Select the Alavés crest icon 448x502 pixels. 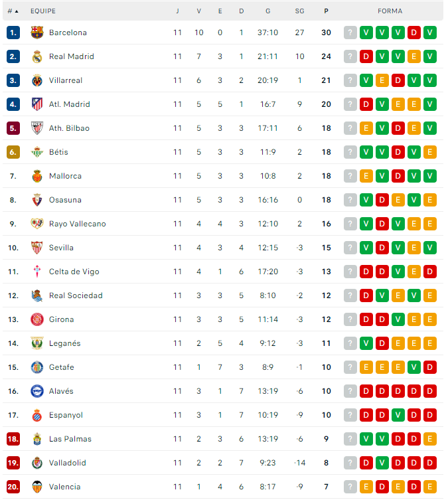pos(37,391)
